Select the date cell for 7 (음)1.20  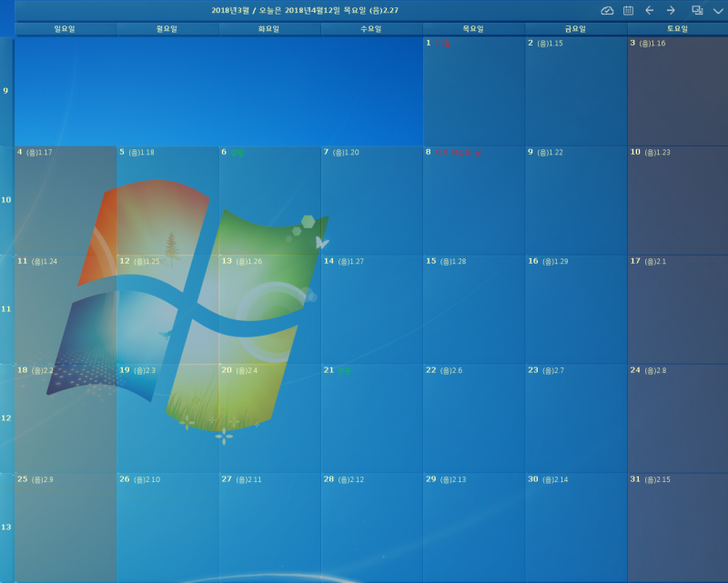point(372,200)
